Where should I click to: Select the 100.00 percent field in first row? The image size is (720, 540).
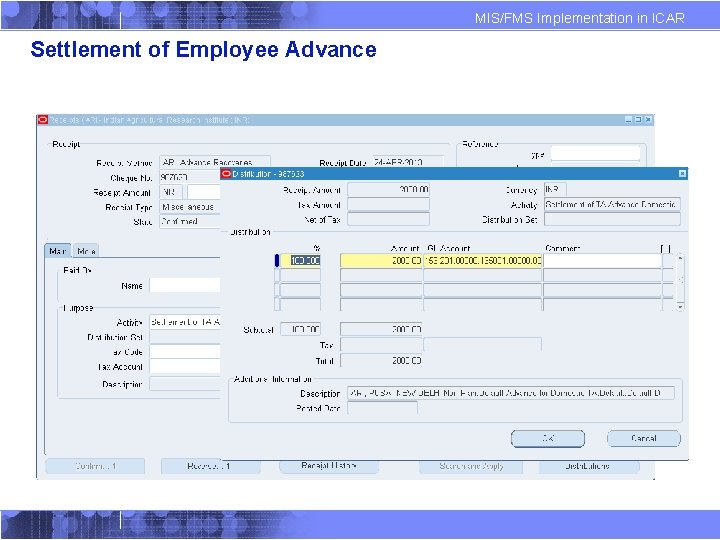point(300,261)
